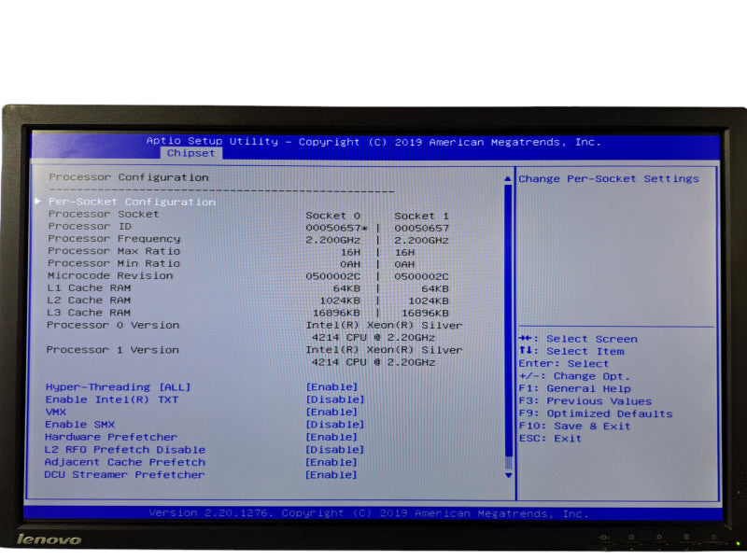The height and width of the screenshot is (560, 747).
Task: Click the Enter: Select key hint
Action: (x=564, y=364)
